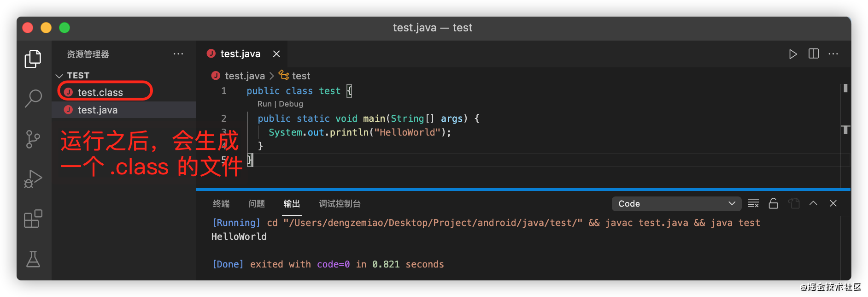This screenshot has width=868, height=297.
Task: Click the Debug code lens link
Action: (291, 104)
